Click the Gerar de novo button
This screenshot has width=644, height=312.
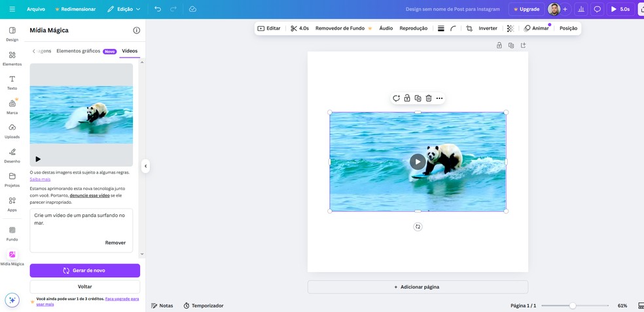click(x=84, y=270)
